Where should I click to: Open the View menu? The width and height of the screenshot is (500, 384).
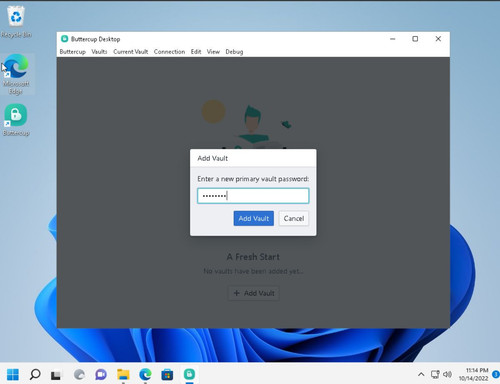(213, 52)
